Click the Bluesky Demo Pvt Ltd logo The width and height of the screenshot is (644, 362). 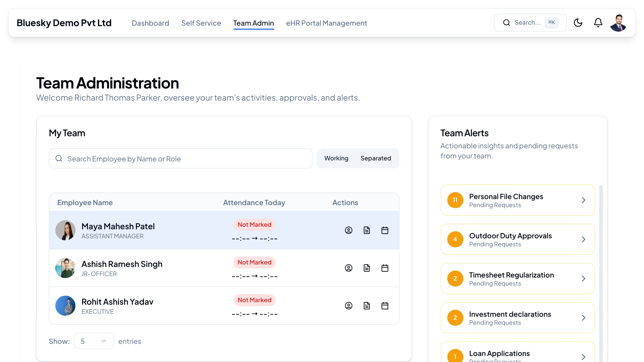tap(64, 23)
